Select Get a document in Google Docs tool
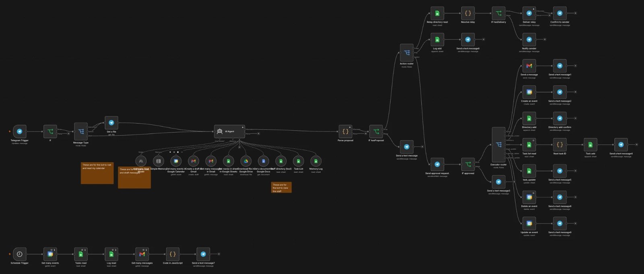Image resolution: width=644 pixels, height=274 pixels. [264, 161]
